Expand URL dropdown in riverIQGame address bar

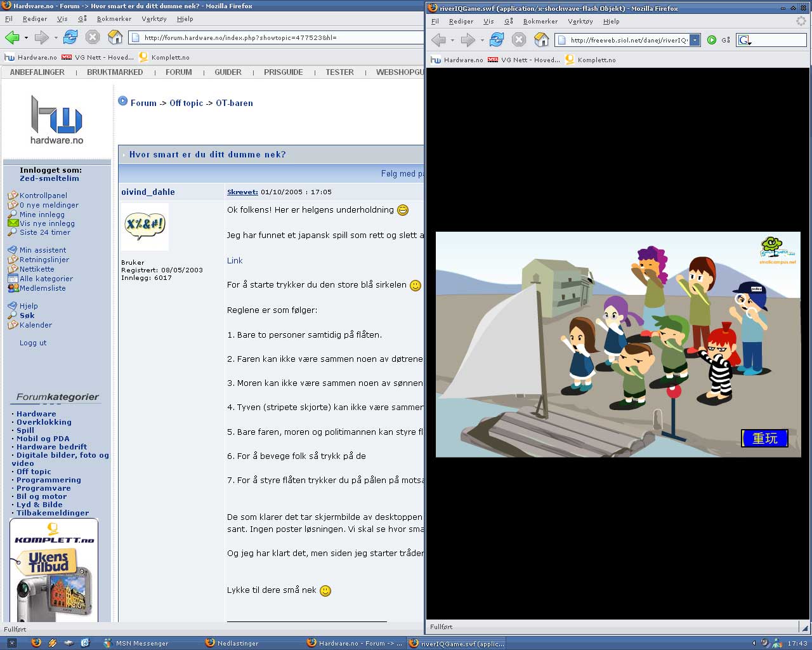click(x=695, y=40)
